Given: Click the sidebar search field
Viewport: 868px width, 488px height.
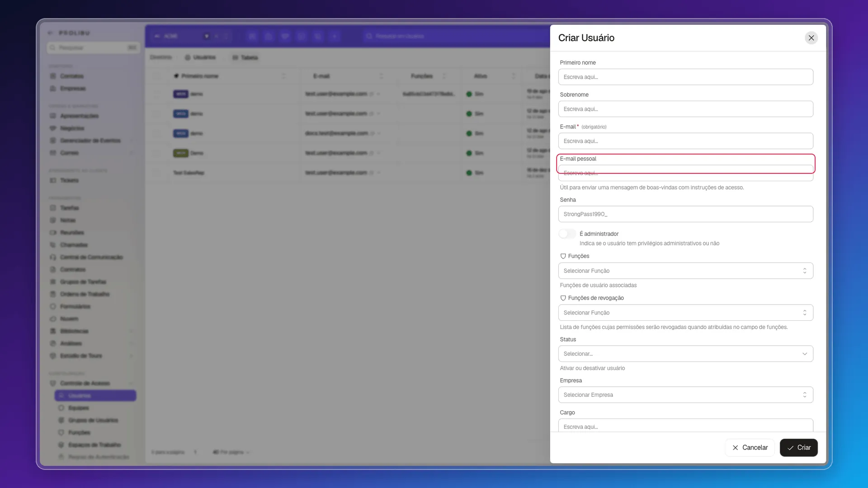Looking at the screenshot, I should tap(93, 47).
